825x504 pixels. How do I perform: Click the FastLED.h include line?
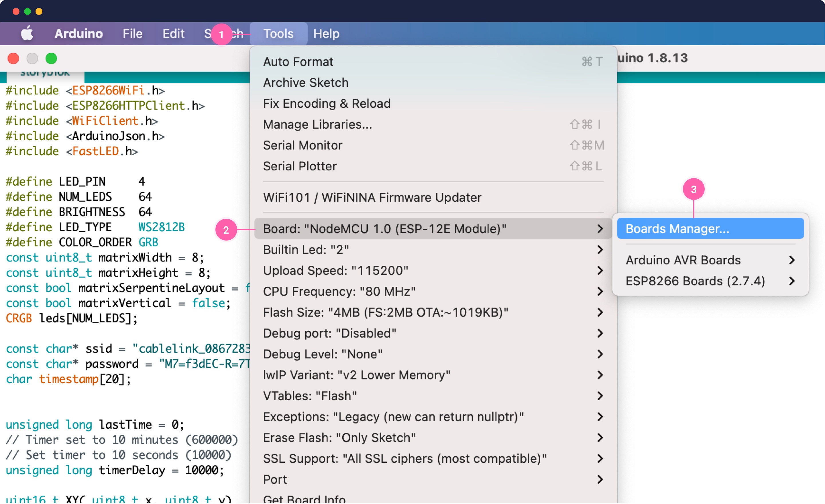72,151
